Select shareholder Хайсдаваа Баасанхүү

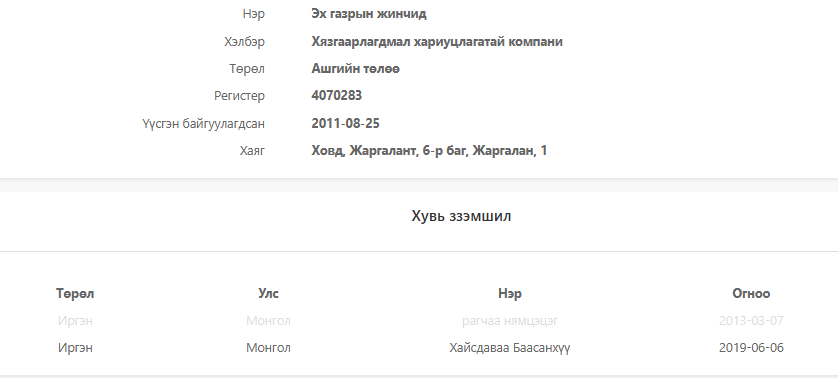click(x=510, y=348)
